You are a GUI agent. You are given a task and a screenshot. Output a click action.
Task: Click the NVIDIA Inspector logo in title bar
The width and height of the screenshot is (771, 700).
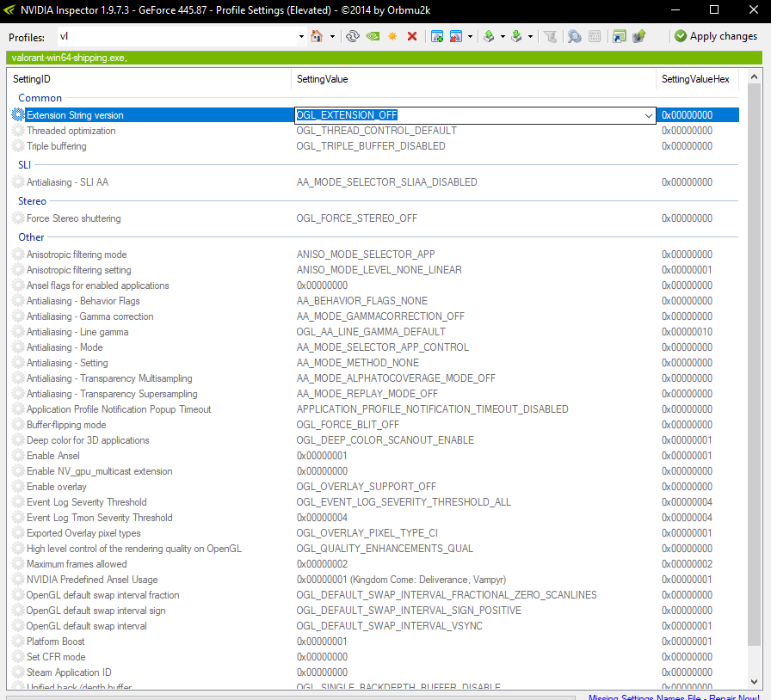tap(9, 9)
